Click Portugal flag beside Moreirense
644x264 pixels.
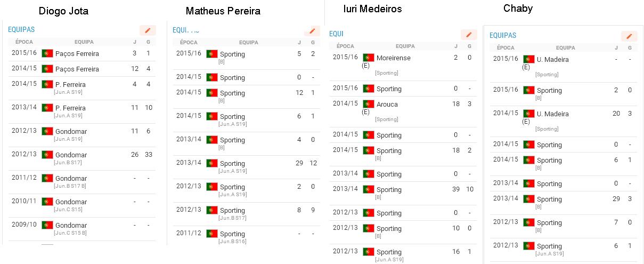point(369,58)
